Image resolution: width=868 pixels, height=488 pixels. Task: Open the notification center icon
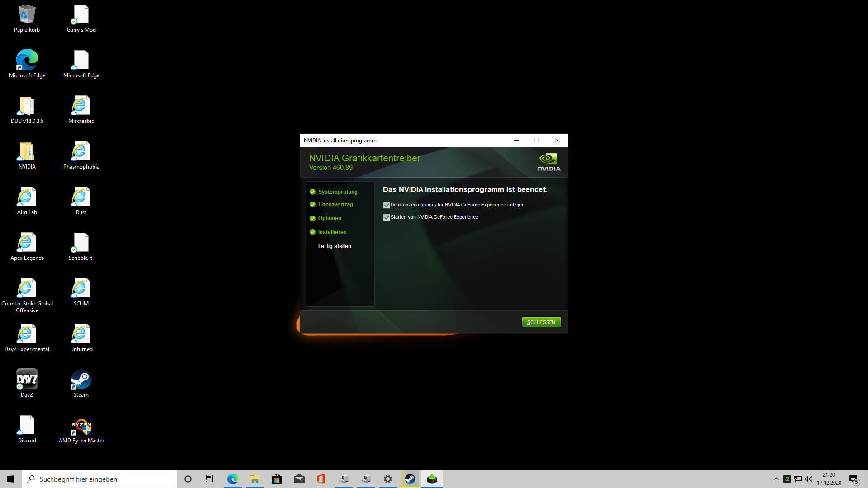[x=854, y=479]
